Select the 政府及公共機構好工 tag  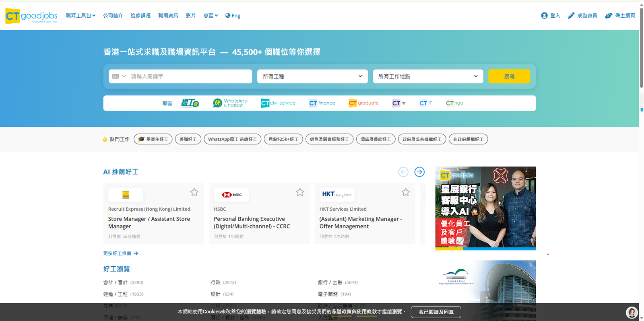click(422, 139)
